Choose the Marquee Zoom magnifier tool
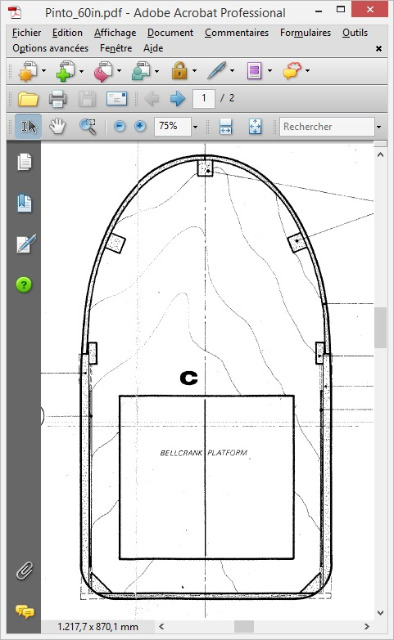 [x=88, y=127]
